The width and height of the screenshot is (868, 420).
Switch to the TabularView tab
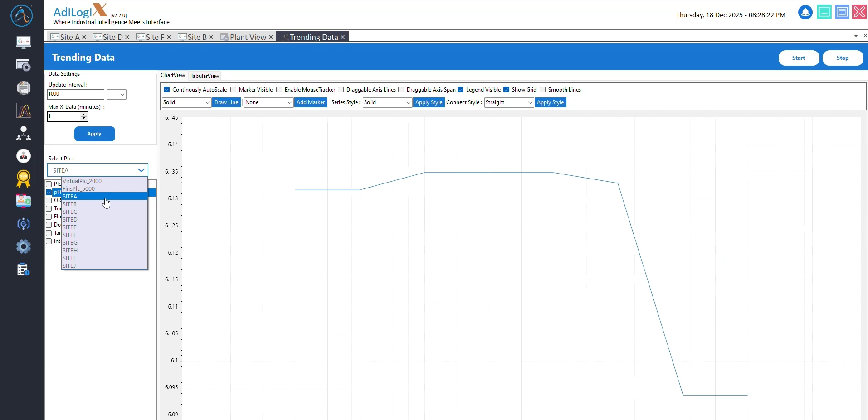point(205,76)
